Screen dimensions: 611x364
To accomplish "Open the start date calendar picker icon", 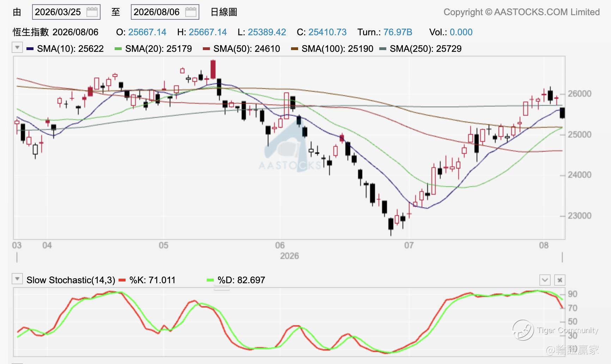I will tap(92, 12).
